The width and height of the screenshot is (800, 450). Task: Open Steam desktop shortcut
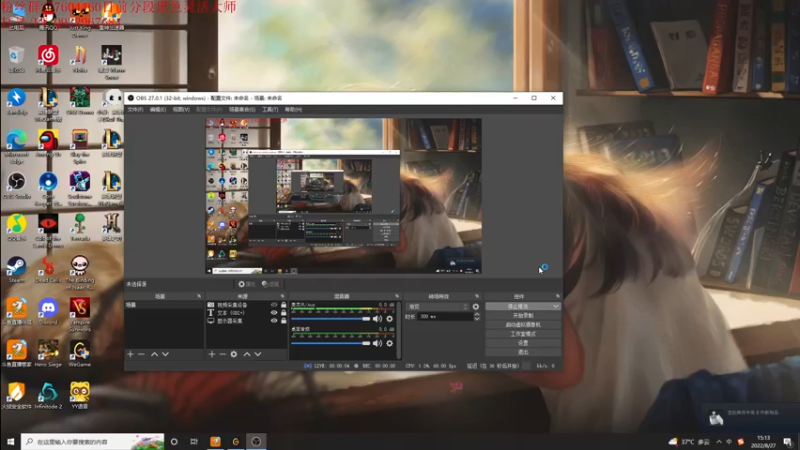(16, 270)
